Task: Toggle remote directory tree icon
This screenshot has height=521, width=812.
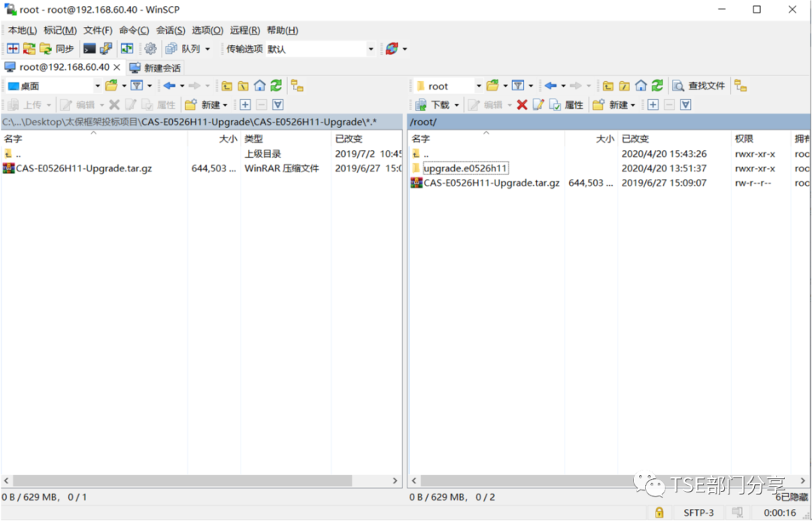Action: point(741,86)
